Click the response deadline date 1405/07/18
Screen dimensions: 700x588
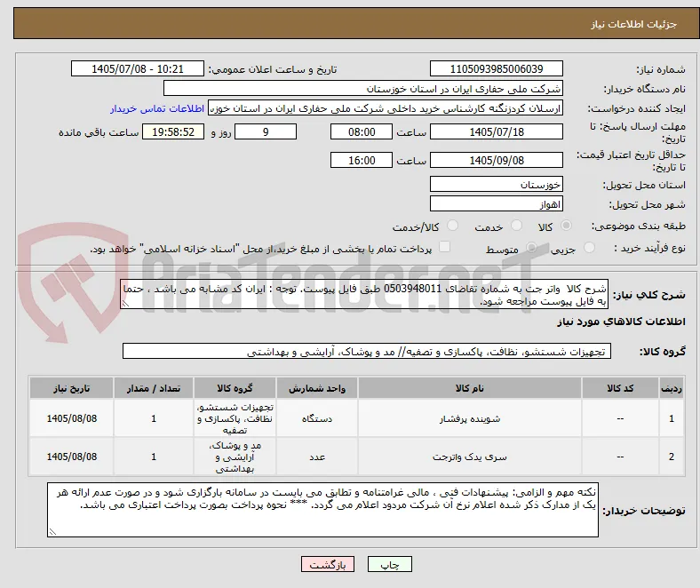[497, 131]
